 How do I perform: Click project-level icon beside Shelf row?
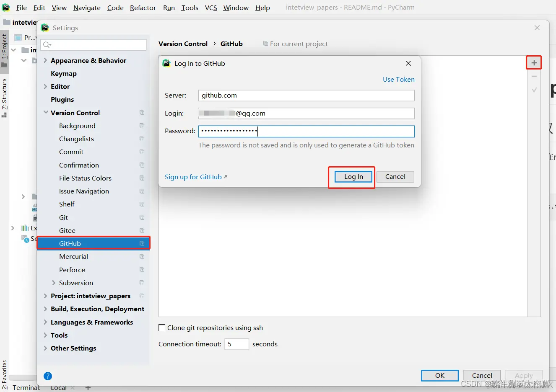pyautogui.click(x=142, y=204)
